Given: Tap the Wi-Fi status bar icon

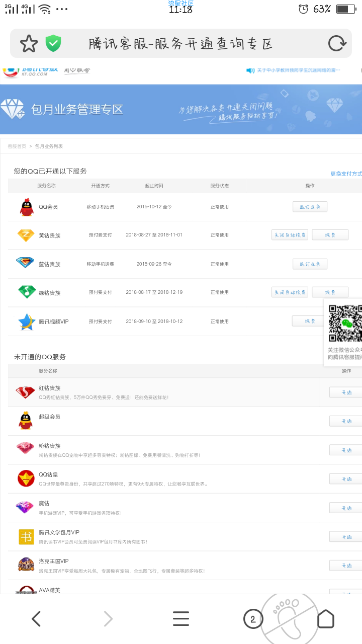Looking at the screenshot, I should [45, 9].
